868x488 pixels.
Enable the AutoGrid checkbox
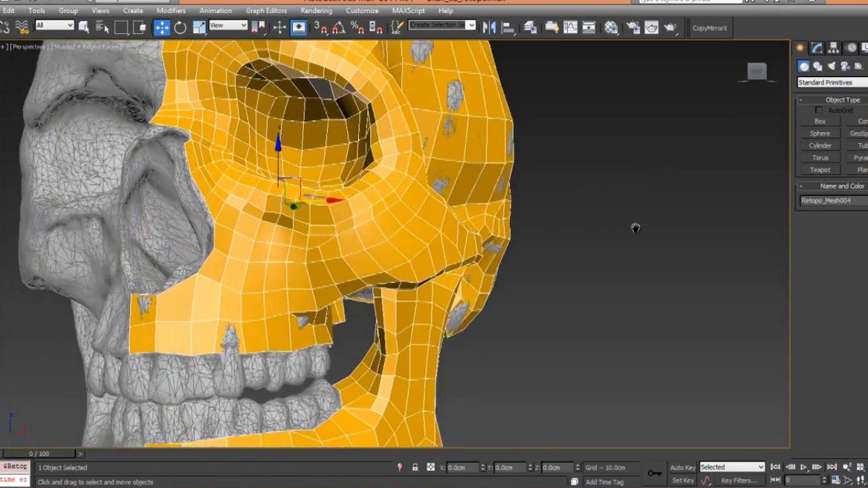(x=819, y=110)
